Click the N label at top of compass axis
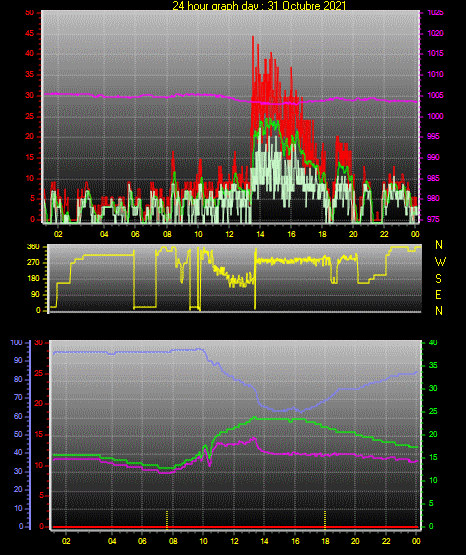Image resolution: width=466 pixels, height=555 pixels. pyautogui.click(x=439, y=245)
